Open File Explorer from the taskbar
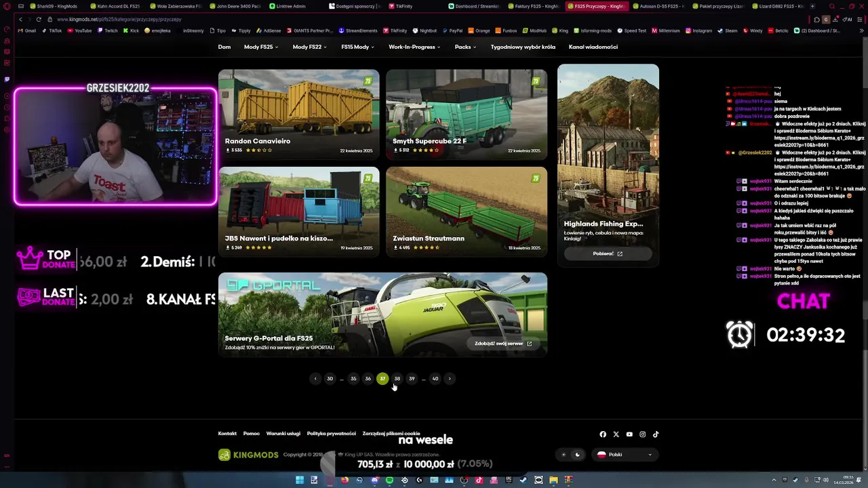This screenshot has height=488, width=868. [x=553, y=480]
